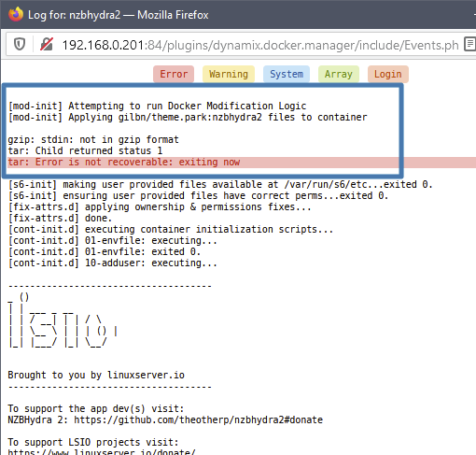This screenshot has height=455, width=476.
Task: Click the Firefox logo in title bar
Action: [x=16, y=14]
